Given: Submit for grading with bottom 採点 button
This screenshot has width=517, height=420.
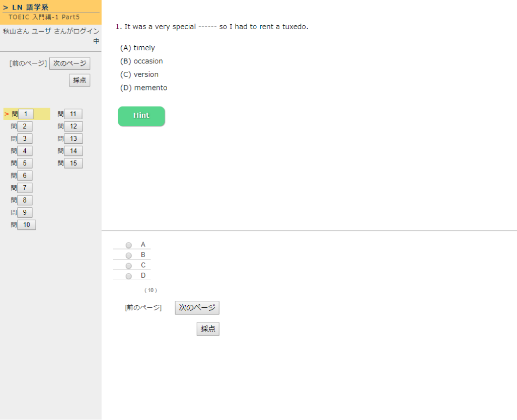Looking at the screenshot, I should (x=208, y=329).
